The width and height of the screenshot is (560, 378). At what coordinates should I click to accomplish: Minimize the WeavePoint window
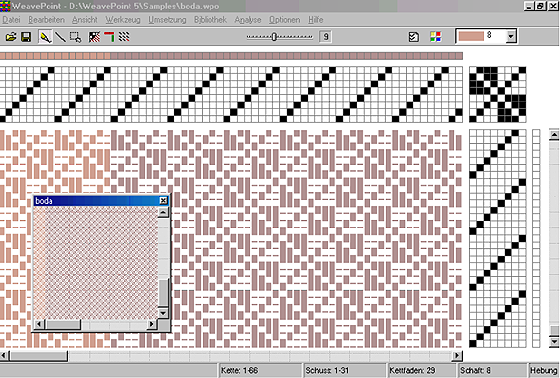click(x=530, y=6)
